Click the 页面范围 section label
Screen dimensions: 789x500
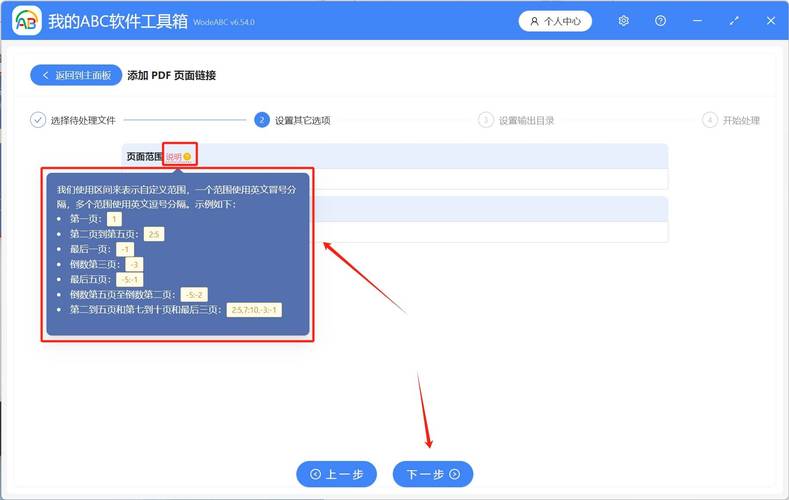144,157
